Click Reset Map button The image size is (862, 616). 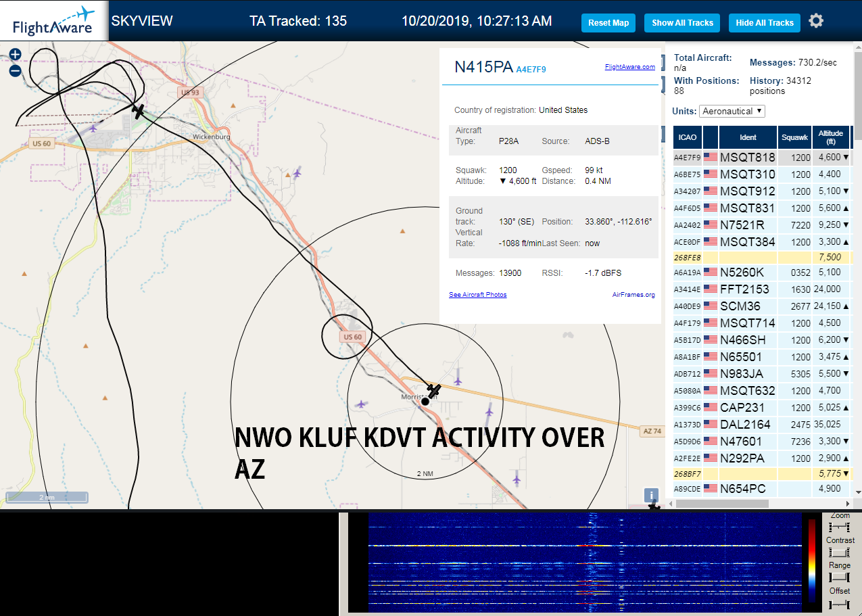[x=608, y=23]
